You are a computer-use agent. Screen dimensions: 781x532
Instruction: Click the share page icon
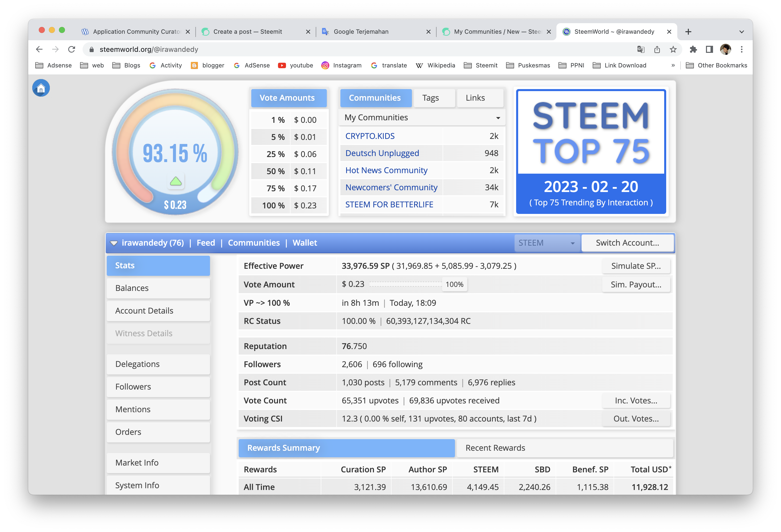point(657,50)
